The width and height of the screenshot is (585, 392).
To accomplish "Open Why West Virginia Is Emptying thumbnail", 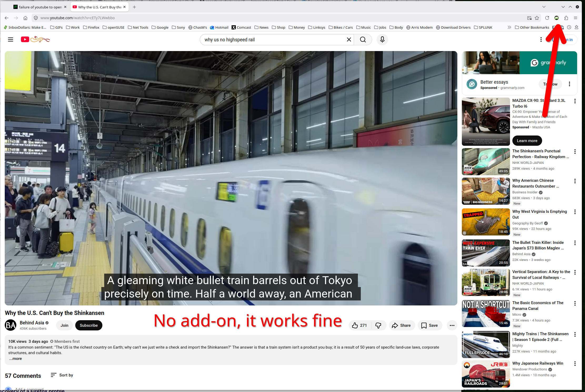I will (486, 222).
